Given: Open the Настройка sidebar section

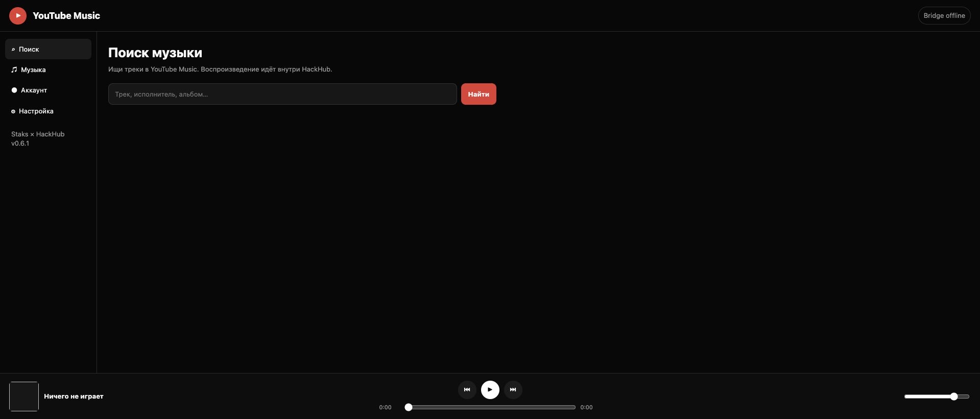Looking at the screenshot, I should coord(49,111).
